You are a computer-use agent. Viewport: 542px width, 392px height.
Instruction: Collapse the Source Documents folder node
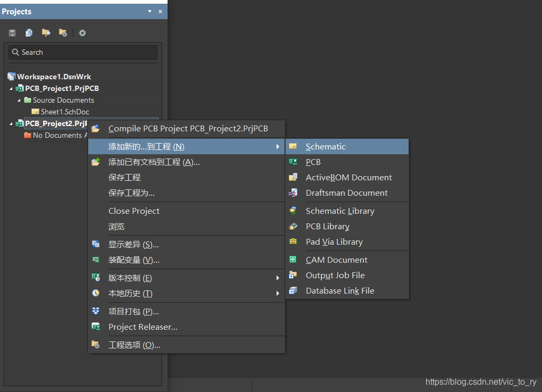pos(19,101)
